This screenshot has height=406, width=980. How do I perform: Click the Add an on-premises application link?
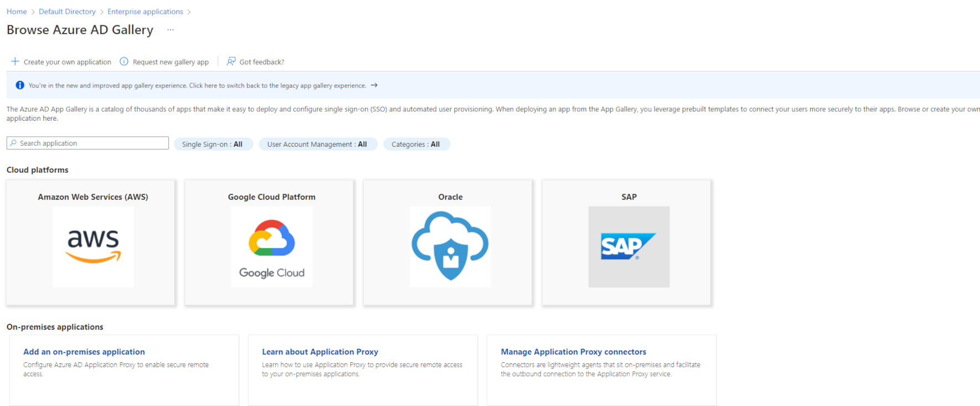tap(84, 352)
